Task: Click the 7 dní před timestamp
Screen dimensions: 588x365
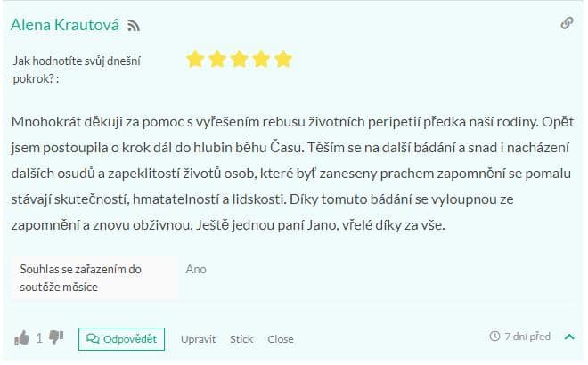Action: tap(527, 337)
